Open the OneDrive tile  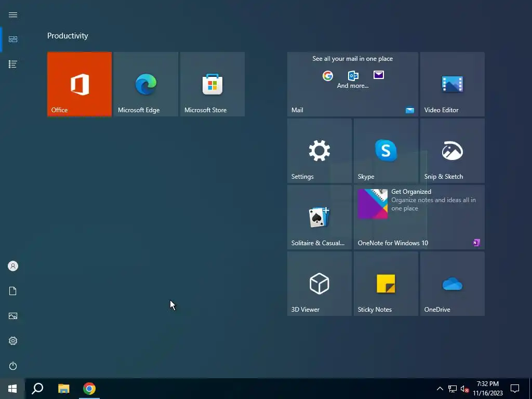453,284
